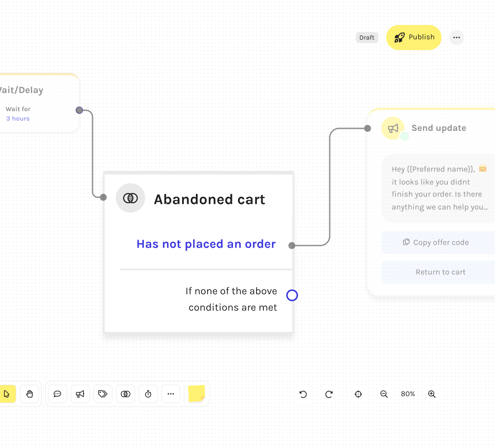
Task: Open the Hey Preferred name message preview
Action: (x=439, y=188)
